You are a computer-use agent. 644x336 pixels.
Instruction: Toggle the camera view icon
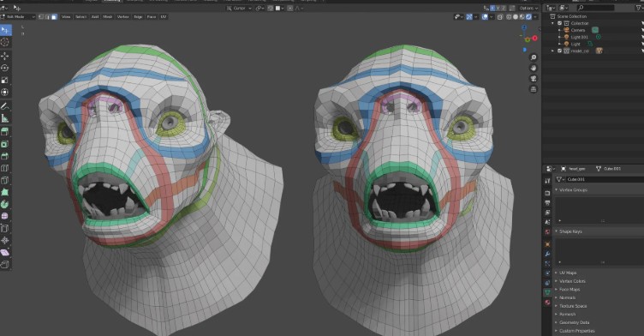534,79
